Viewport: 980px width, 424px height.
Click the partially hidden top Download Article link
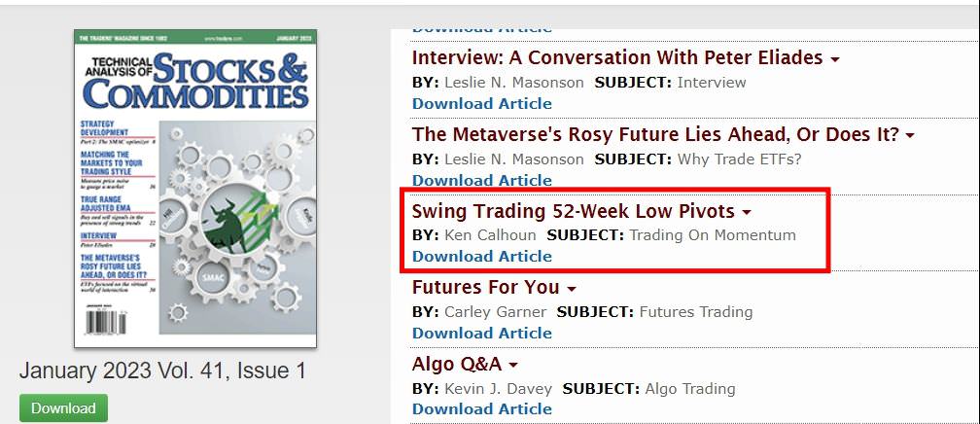pyautogui.click(x=481, y=28)
